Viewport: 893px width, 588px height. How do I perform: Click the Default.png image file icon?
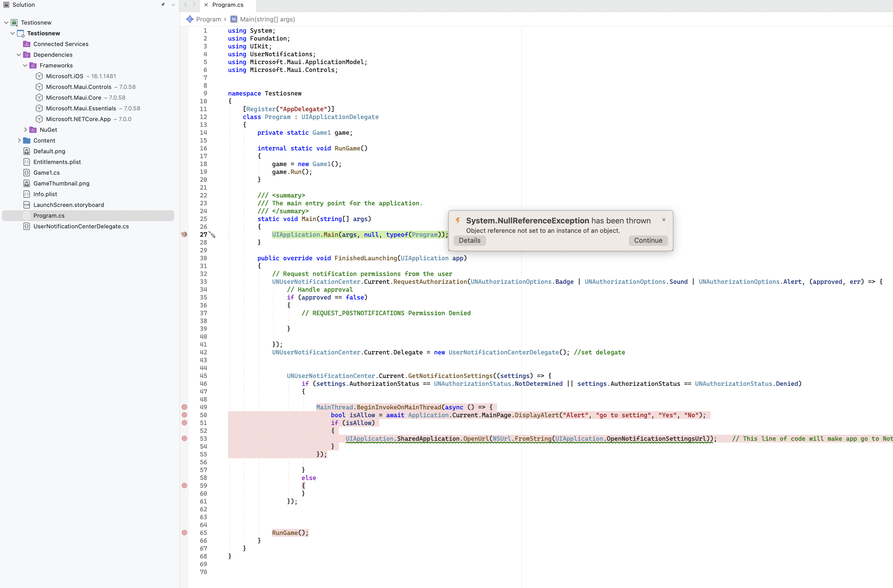coord(27,151)
